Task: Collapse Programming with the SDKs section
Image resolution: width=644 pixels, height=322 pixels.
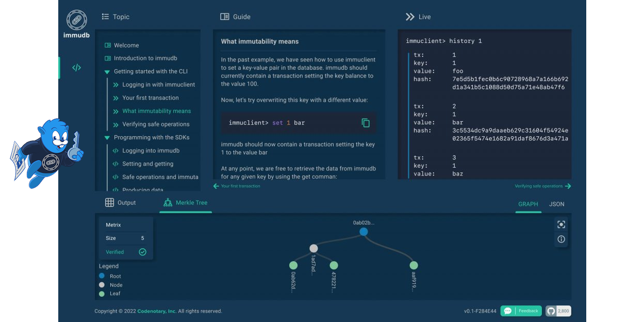Action: click(x=107, y=138)
